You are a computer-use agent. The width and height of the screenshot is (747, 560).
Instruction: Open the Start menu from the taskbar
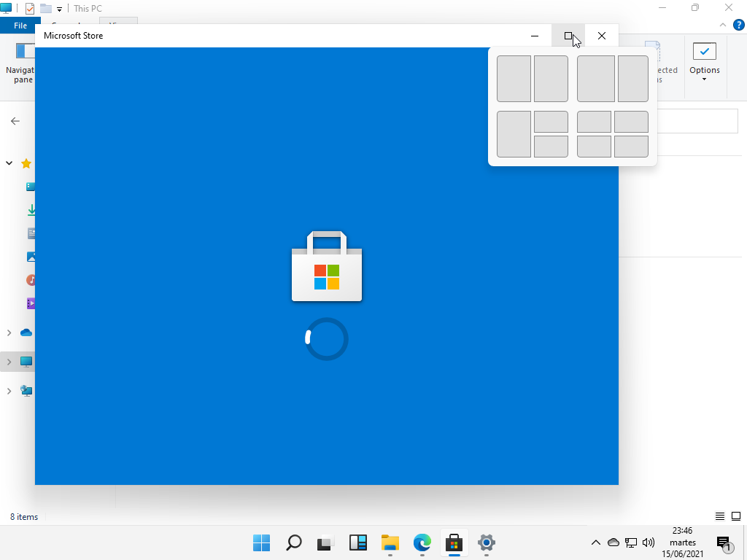[262, 542]
